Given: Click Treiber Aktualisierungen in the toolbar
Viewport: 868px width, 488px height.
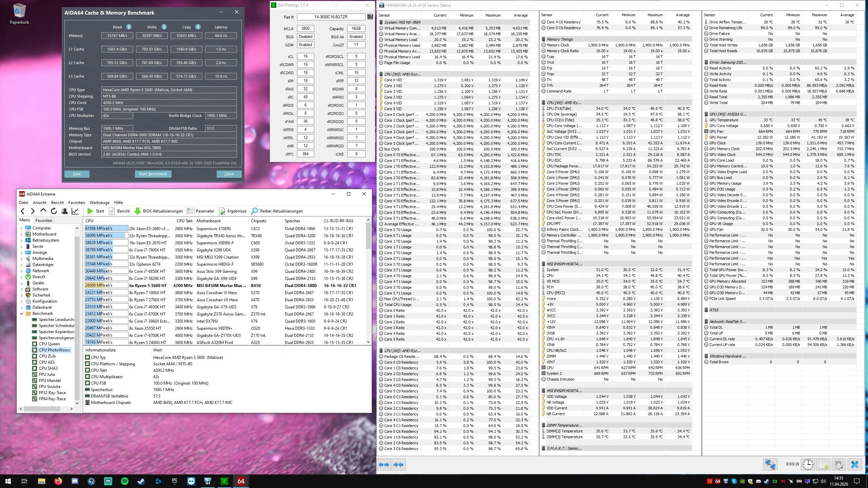Looking at the screenshot, I should click(277, 211).
